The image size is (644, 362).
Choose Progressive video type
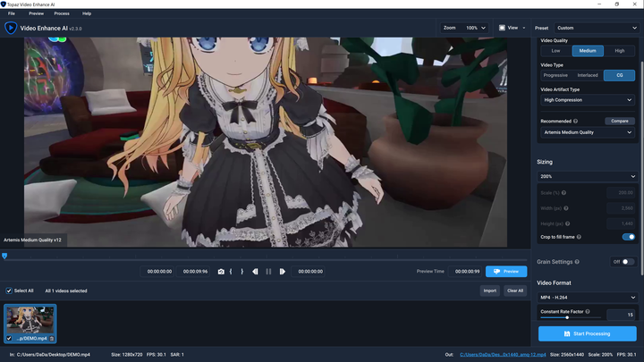556,75
